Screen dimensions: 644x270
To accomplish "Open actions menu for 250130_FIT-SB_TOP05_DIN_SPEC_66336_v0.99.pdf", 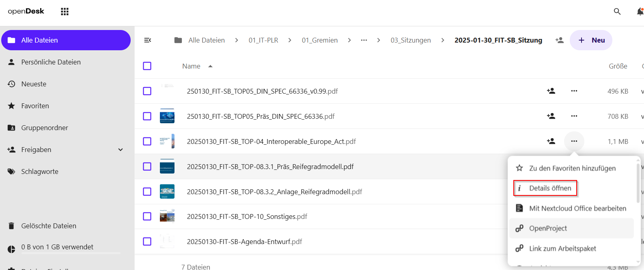I will pyautogui.click(x=574, y=91).
